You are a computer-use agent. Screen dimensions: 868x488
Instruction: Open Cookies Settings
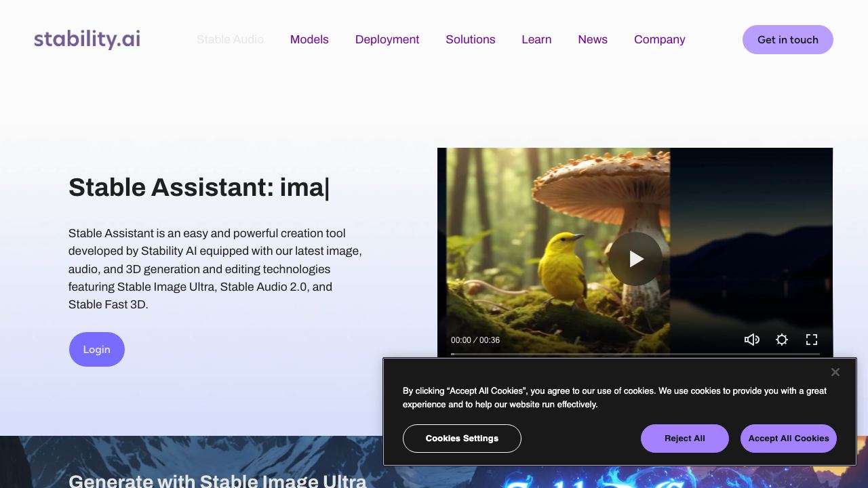(462, 439)
